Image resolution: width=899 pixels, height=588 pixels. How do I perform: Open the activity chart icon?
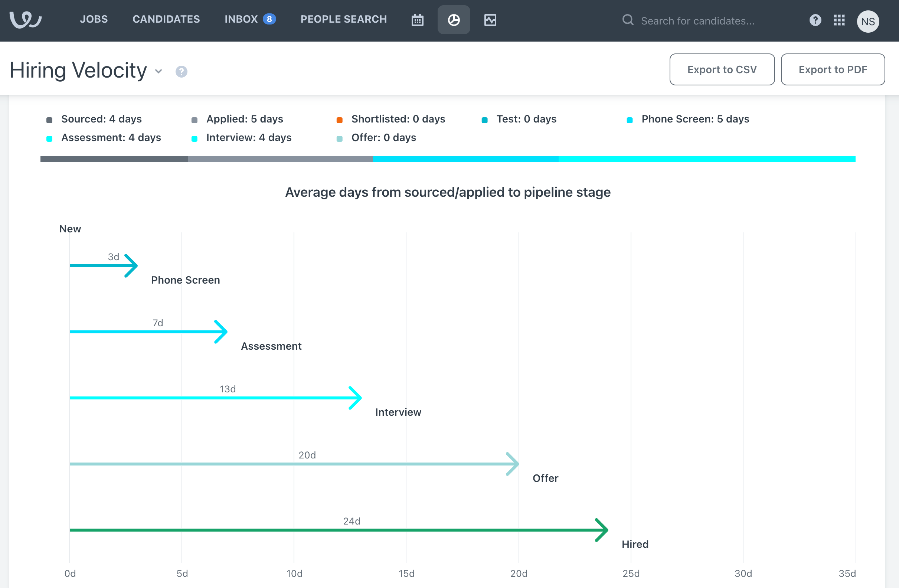tap(490, 20)
